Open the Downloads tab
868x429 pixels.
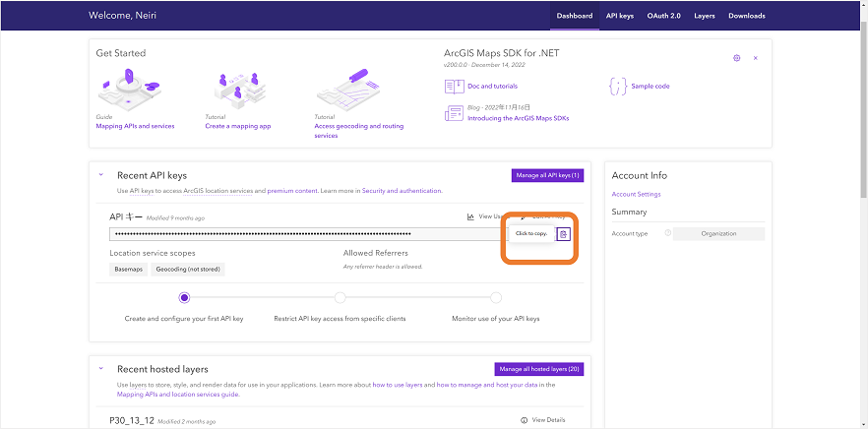tap(747, 16)
